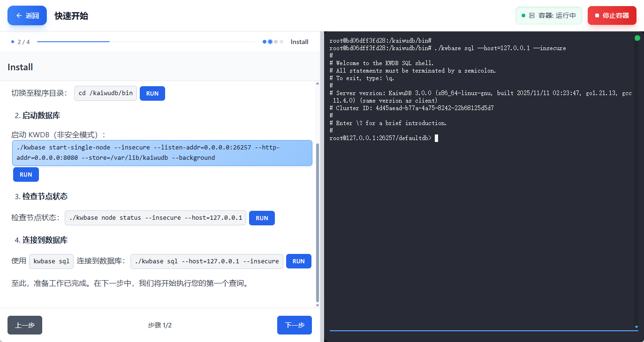Click the "2. 启动数据库" heading
This screenshot has height=342, width=644.
[x=37, y=115]
